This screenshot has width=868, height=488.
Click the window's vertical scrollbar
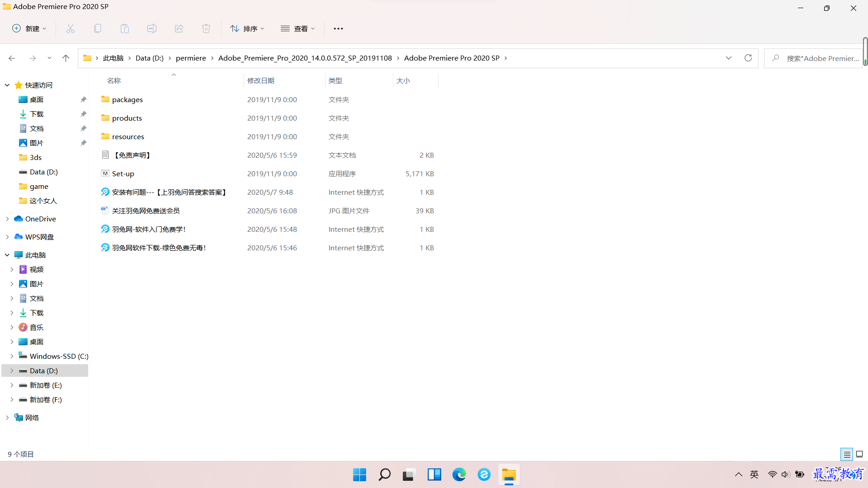tap(865, 52)
